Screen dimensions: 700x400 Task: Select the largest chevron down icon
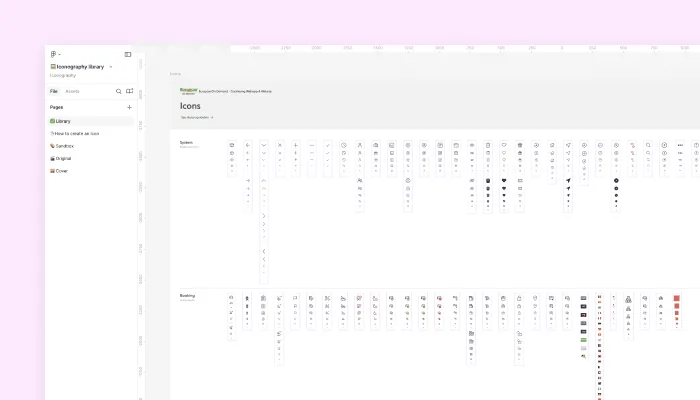coord(264,145)
